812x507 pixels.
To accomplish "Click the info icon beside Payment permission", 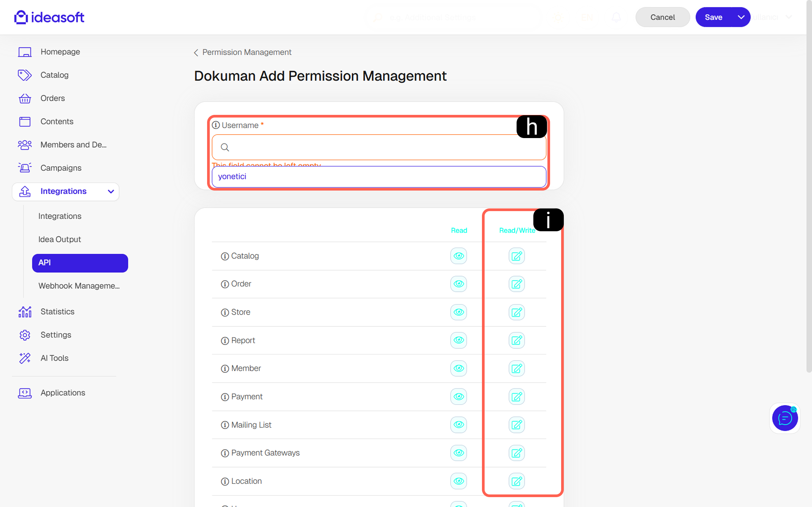I will [x=225, y=397].
